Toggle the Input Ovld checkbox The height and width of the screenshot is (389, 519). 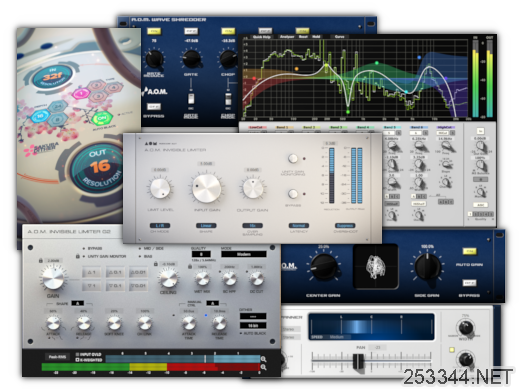78,354
